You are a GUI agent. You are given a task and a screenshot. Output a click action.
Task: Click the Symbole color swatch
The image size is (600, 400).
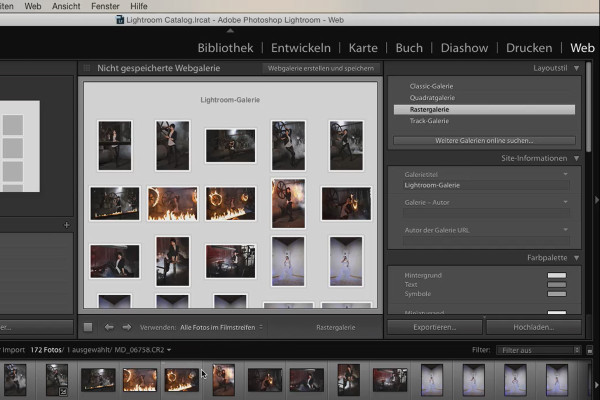(557, 294)
